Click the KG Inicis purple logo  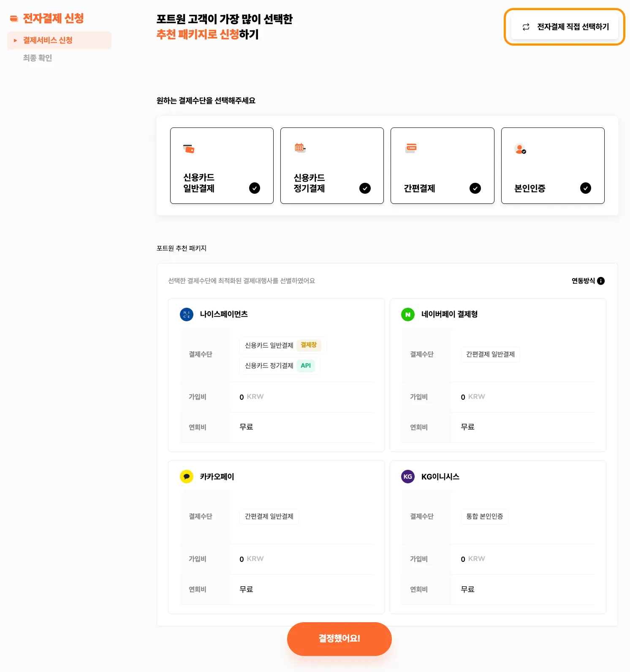click(x=408, y=477)
